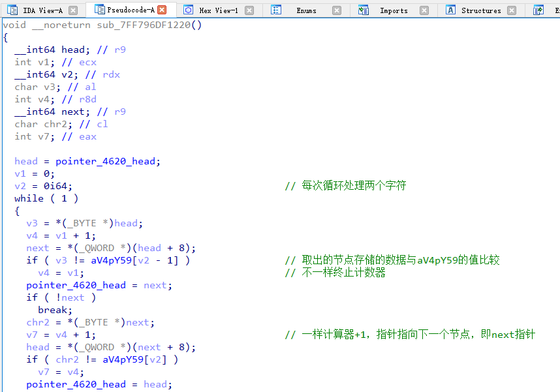Close the Enums tab

point(337,10)
